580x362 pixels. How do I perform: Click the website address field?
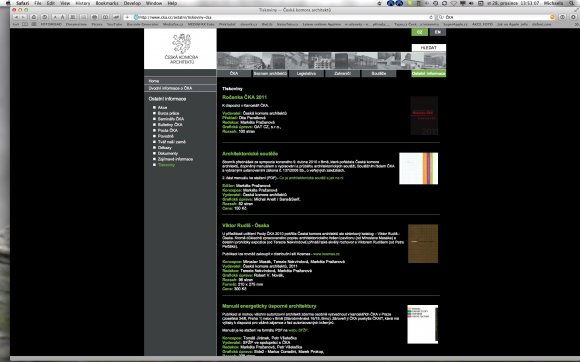click(x=281, y=17)
